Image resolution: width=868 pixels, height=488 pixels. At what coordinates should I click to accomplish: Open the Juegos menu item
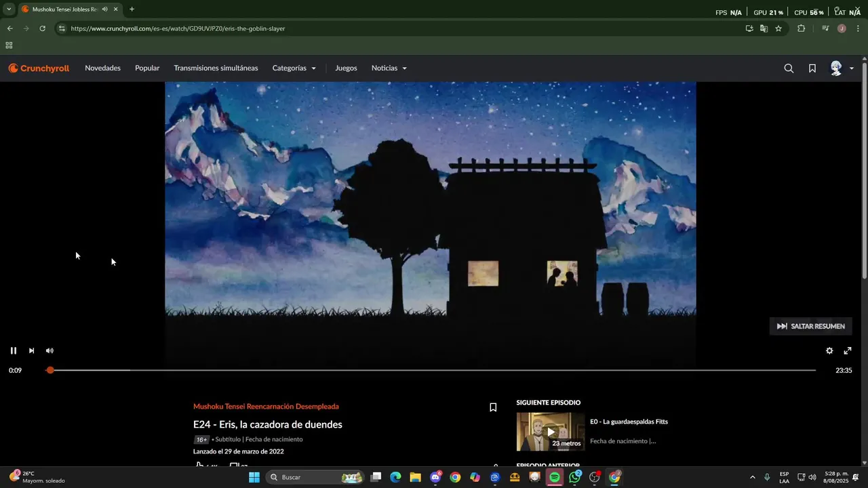pyautogui.click(x=346, y=68)
